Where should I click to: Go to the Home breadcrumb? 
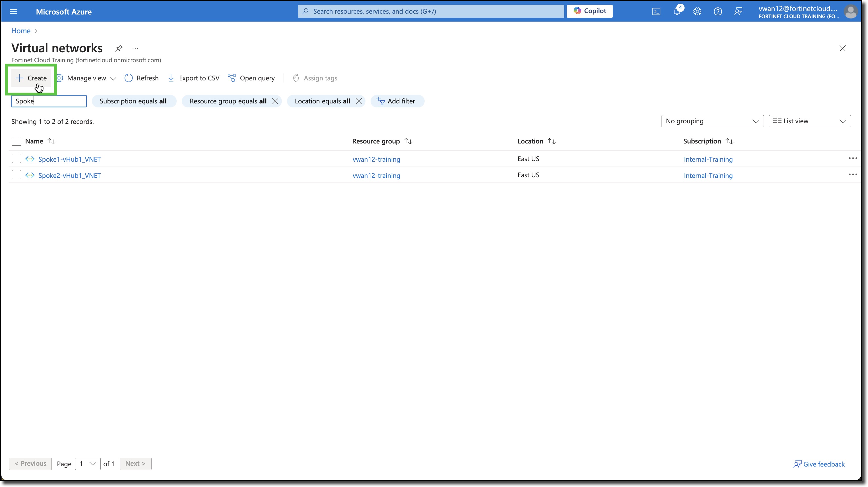[x=21, y=31]
